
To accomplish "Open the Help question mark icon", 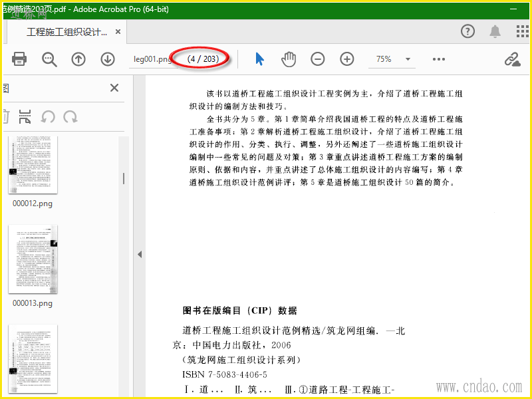I will coord(467,31).
